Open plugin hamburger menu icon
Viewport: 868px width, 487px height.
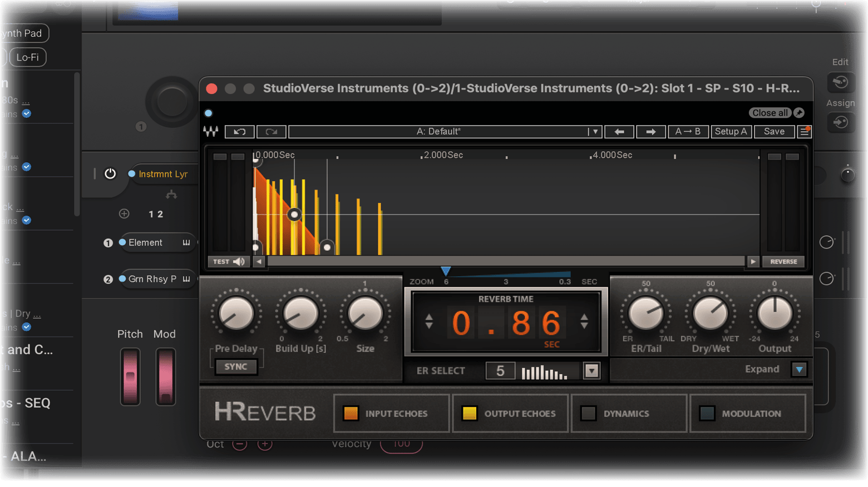click(x=804, y=132)
